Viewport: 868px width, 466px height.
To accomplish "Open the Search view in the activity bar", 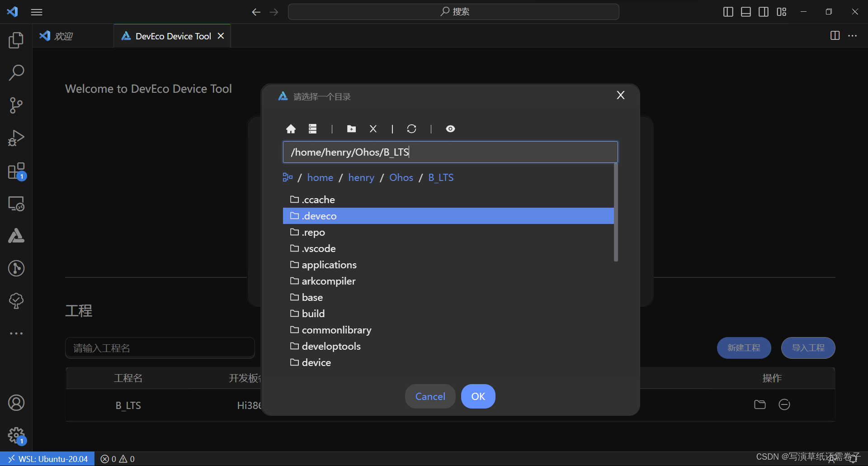I will click(x=16, y=73).
